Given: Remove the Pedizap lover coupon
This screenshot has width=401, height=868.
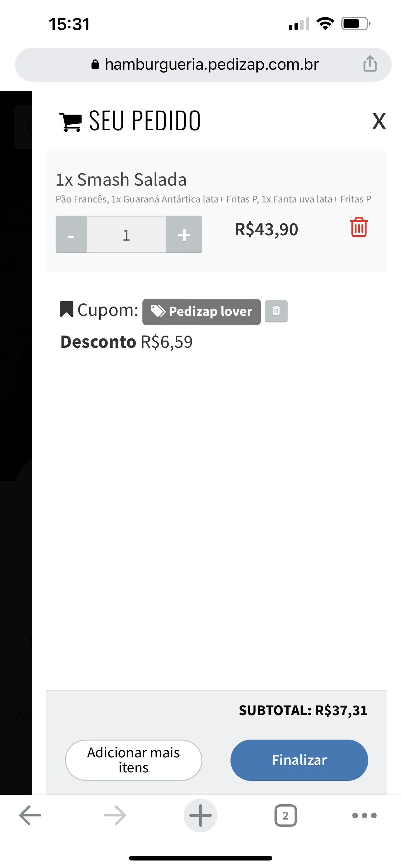Looking at the screenshot, I should (276, 311).
